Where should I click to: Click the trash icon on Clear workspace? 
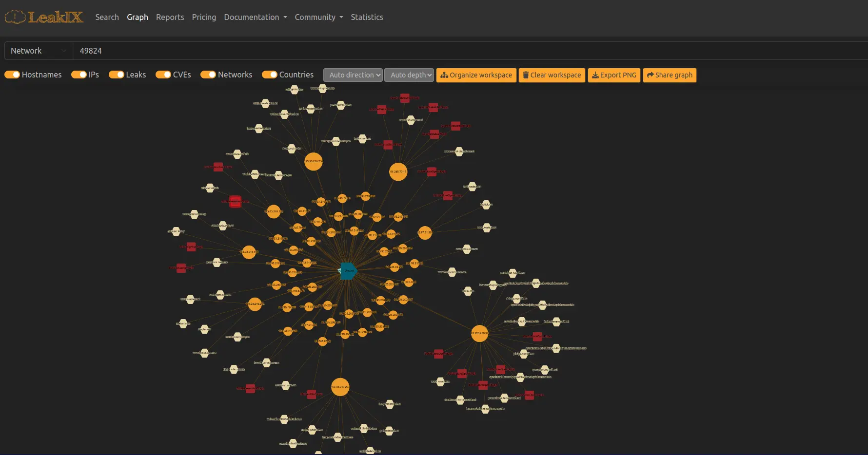[525, 75]
